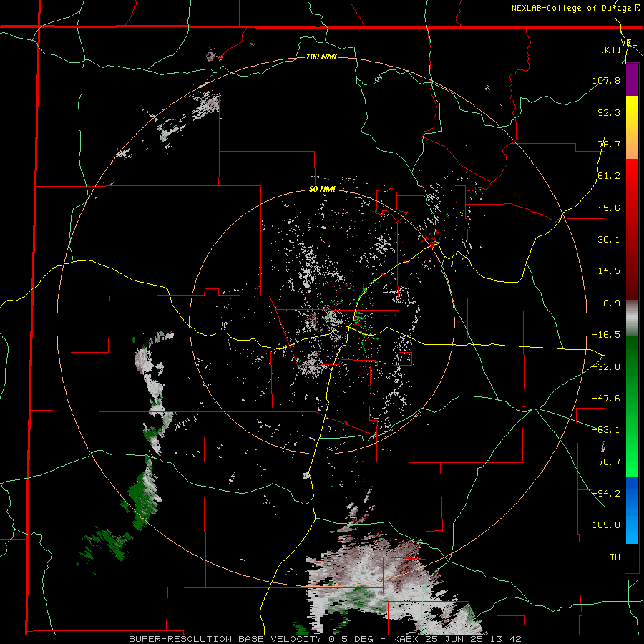Click the TH threshold label
The image size is (644, 644).
tap(615, 557)
